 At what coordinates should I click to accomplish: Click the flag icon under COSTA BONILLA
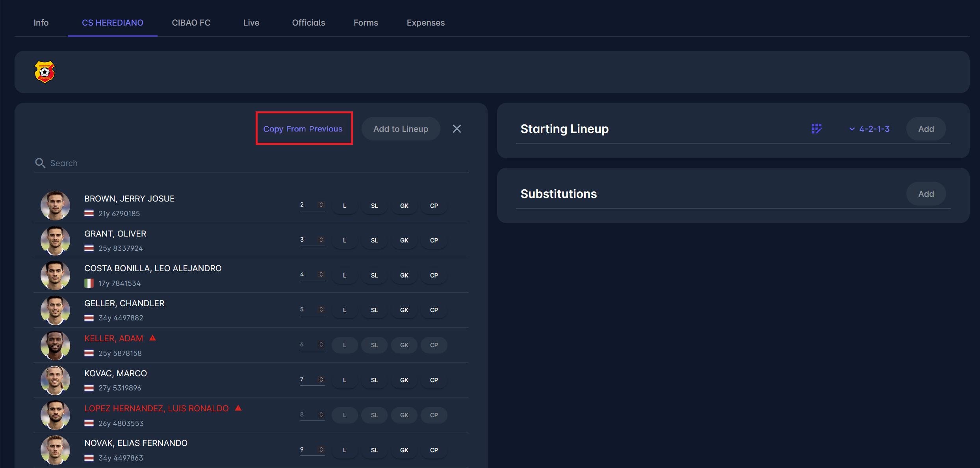(89, 283)
